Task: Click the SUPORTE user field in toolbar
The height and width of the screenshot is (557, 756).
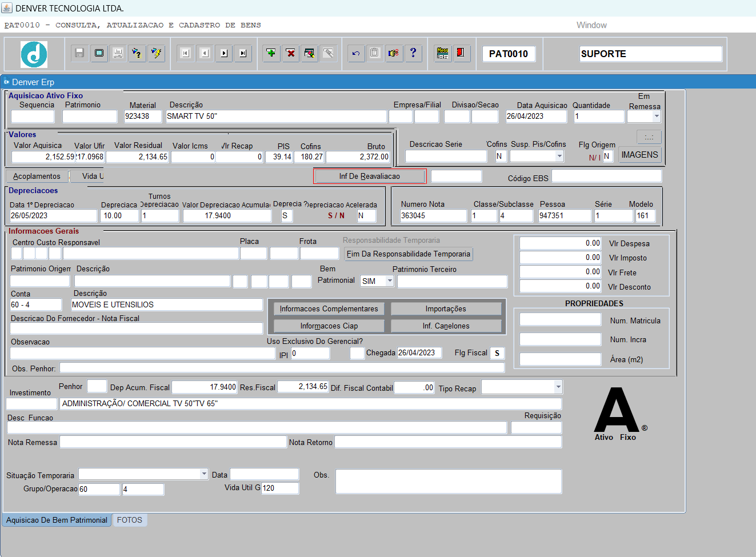Action: (x=651, y=54)
